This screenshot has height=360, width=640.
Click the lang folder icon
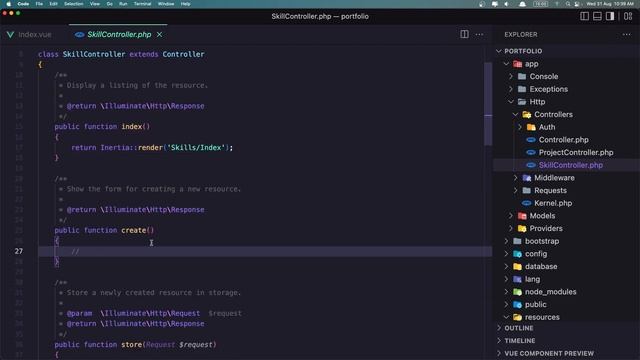pos(518,279)
